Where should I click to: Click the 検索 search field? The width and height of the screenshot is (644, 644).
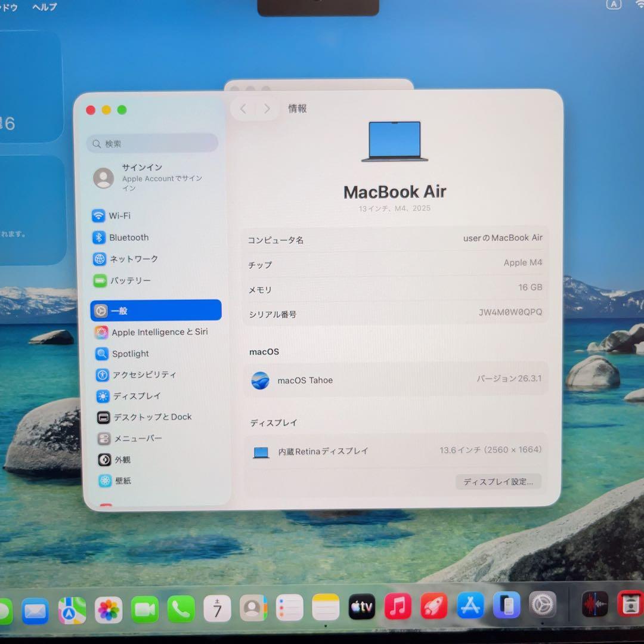coord(151,144)
